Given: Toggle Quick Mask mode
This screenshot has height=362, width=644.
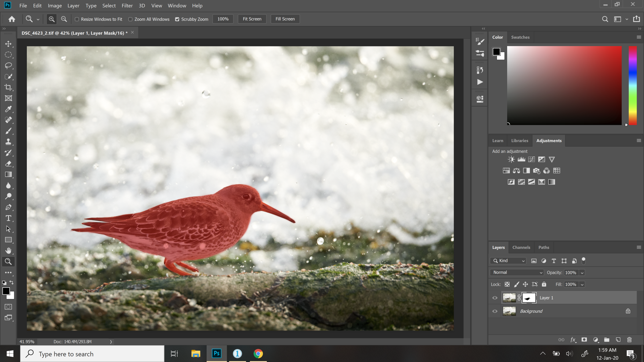Looking at the screenshot, I should 8,307.
